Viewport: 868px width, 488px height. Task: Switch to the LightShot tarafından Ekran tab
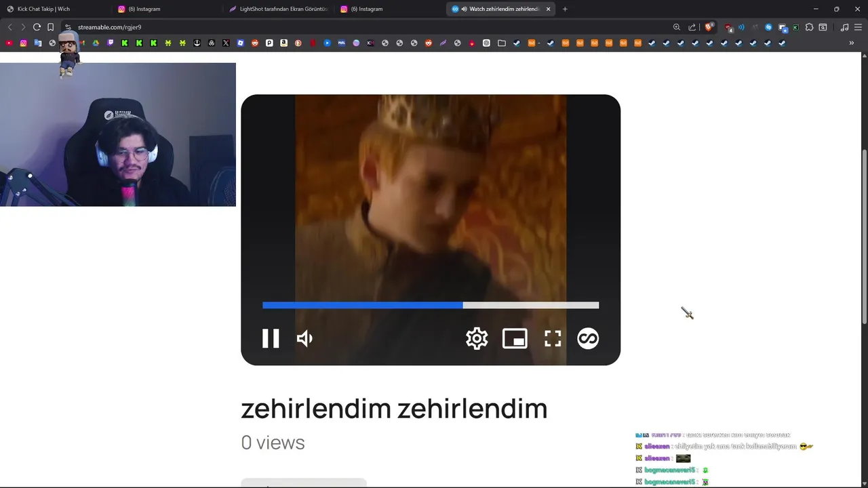coord(279,9)
